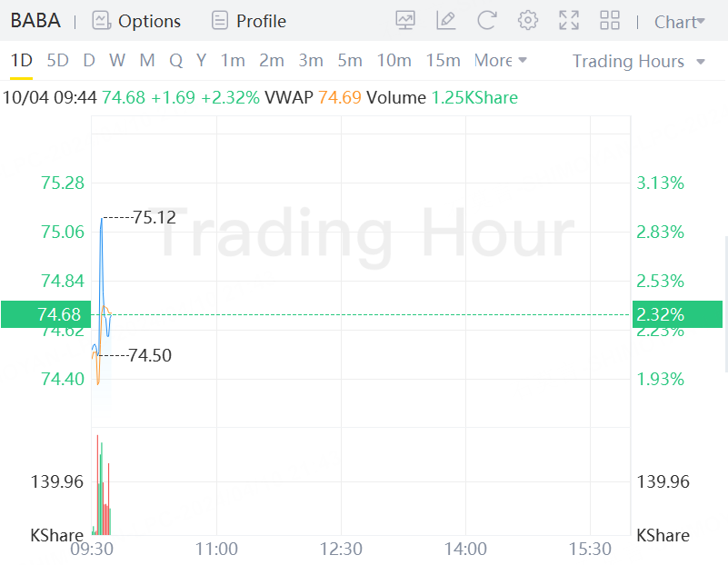Select the 1D timeframe tab
This screenshot has width=728, height=565.
click(x=21, y=60)
